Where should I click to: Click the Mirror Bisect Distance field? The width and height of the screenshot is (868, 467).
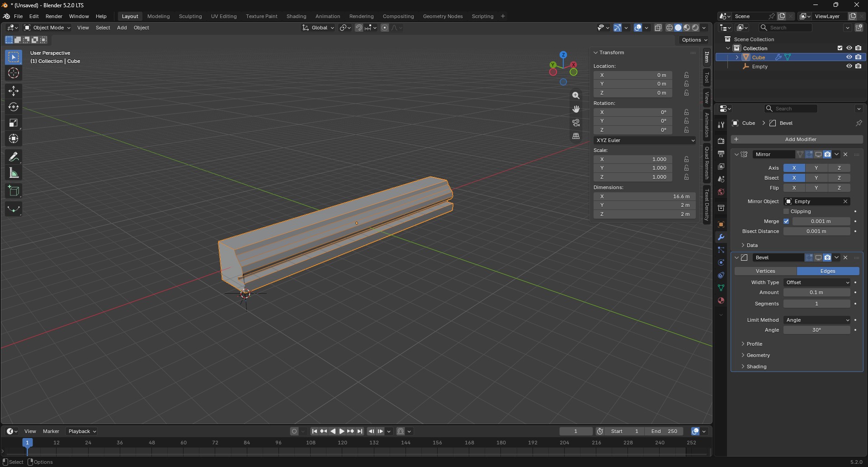tap(817, 232)
